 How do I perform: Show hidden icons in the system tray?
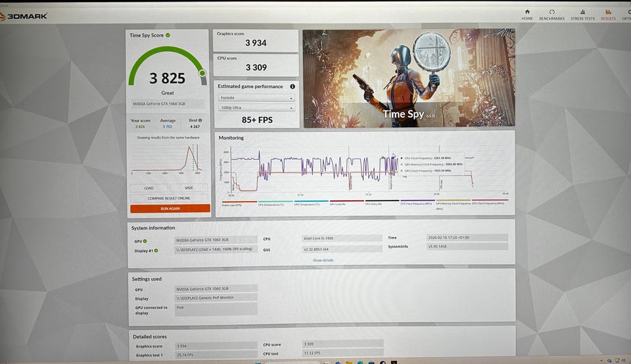[x=601, y=361]
